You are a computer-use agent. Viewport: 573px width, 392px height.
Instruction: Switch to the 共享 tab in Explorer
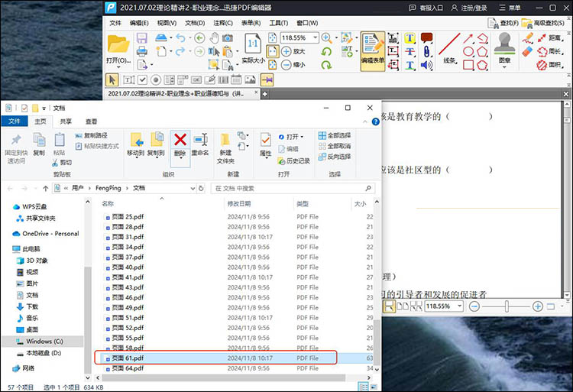[x=66, y=121]
